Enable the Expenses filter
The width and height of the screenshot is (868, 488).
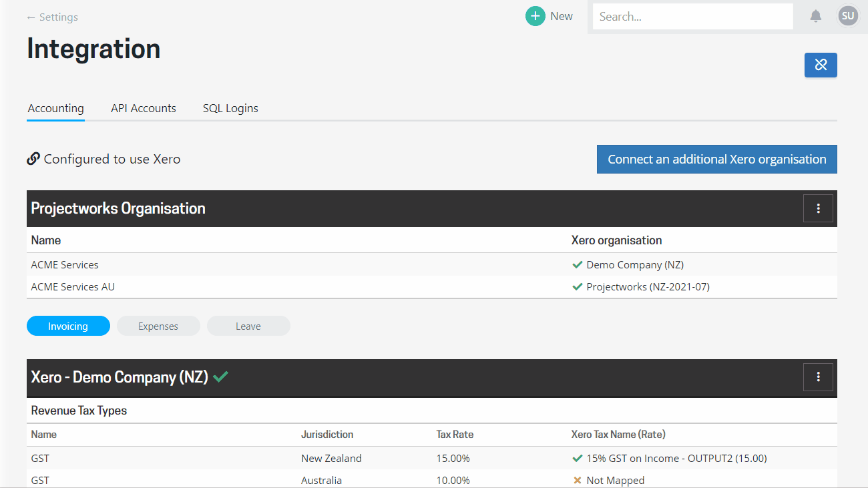[158, 326]
